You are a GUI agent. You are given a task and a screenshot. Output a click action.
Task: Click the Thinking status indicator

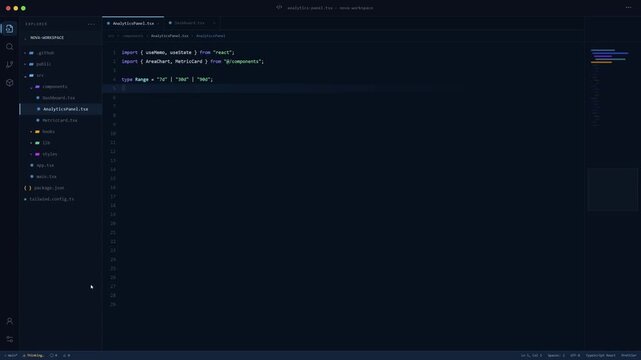[34, 356]
